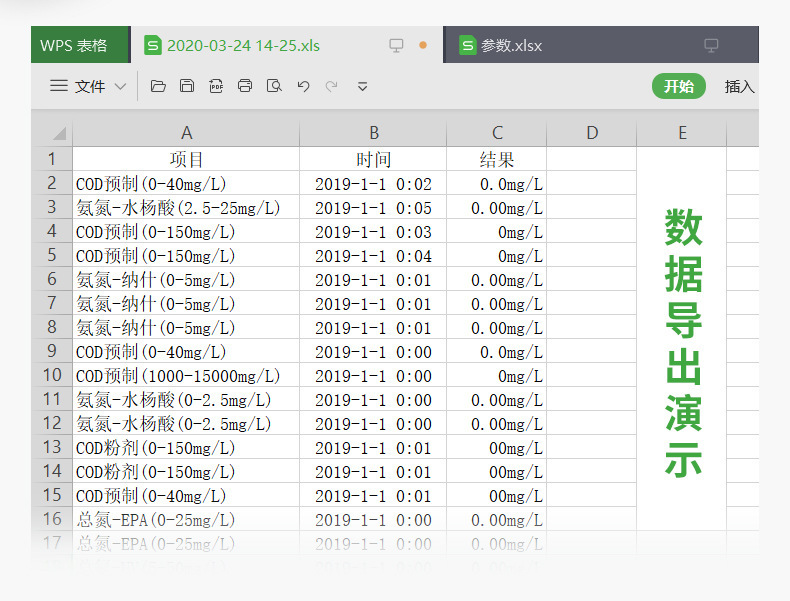Export to PDF with the toolbar icon
The height and width of the screenshot is (601, 790).
pos(216,86)
